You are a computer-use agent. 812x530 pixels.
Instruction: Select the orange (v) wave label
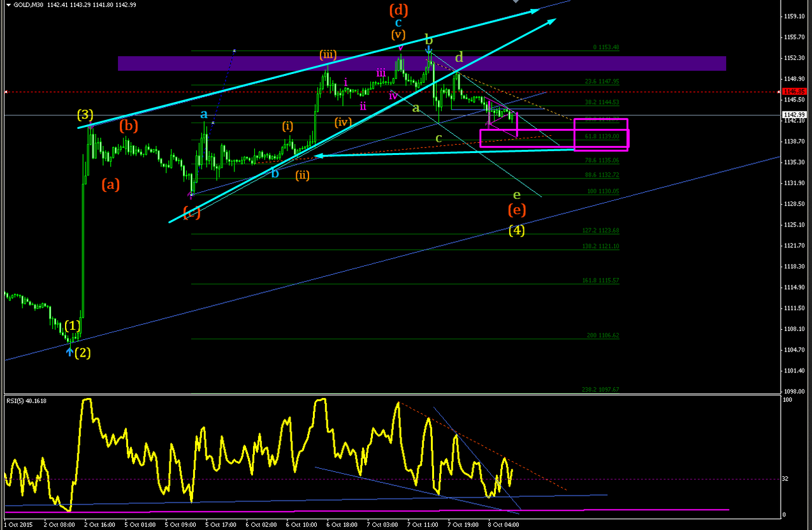coord(398,34)
